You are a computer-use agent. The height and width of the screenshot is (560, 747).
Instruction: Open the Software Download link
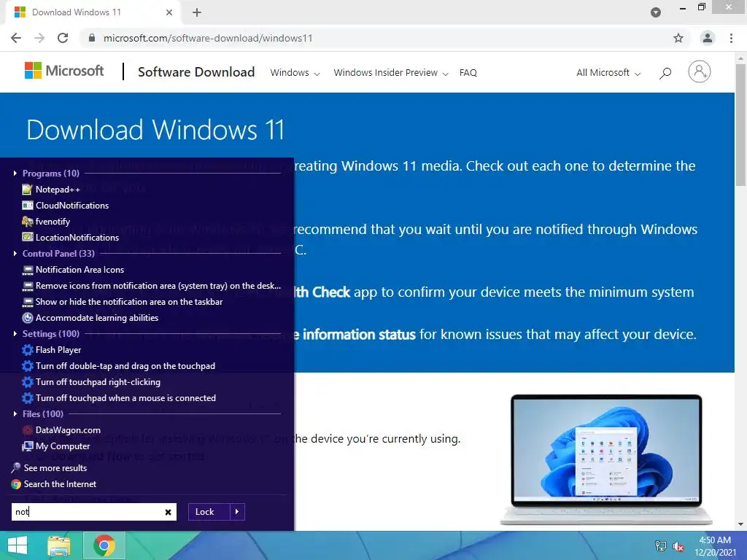196,72
